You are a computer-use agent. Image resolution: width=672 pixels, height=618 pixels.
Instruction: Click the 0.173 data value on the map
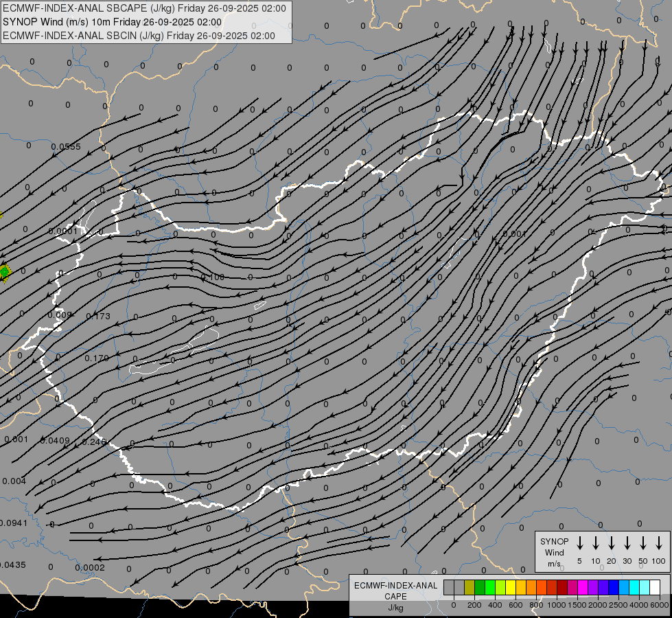tap(98, 316)
